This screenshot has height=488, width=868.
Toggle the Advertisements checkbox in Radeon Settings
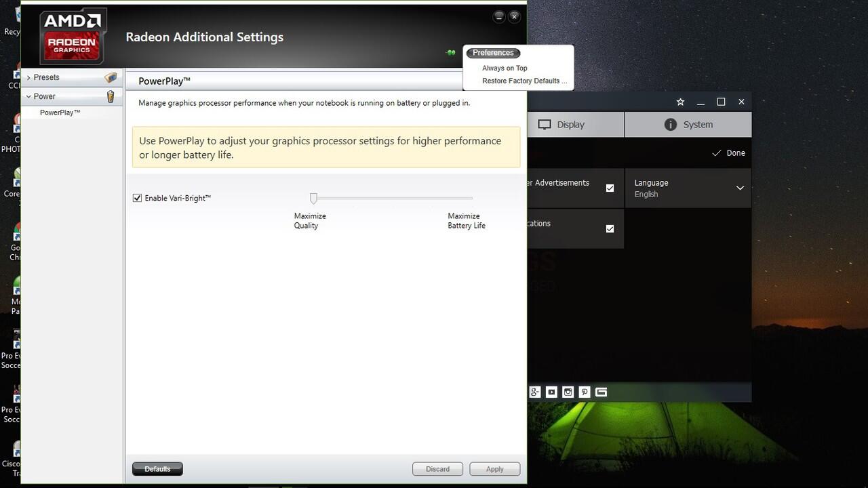(x=610, y=188)
